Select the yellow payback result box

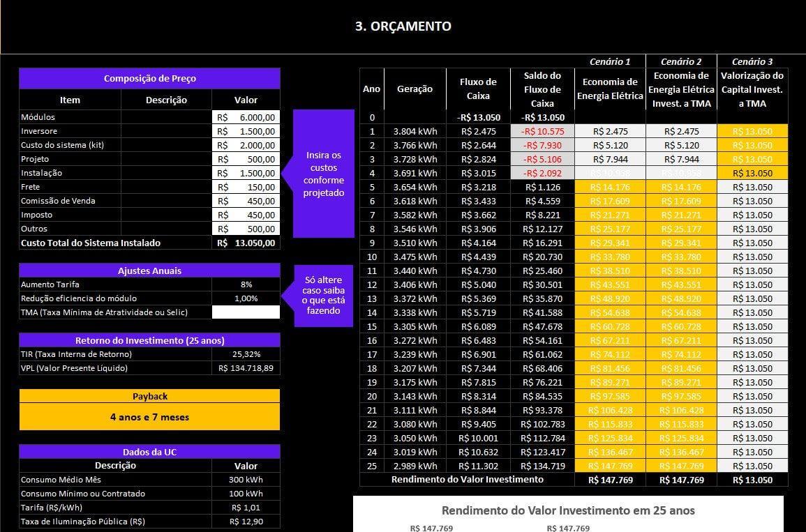(149, 417)
